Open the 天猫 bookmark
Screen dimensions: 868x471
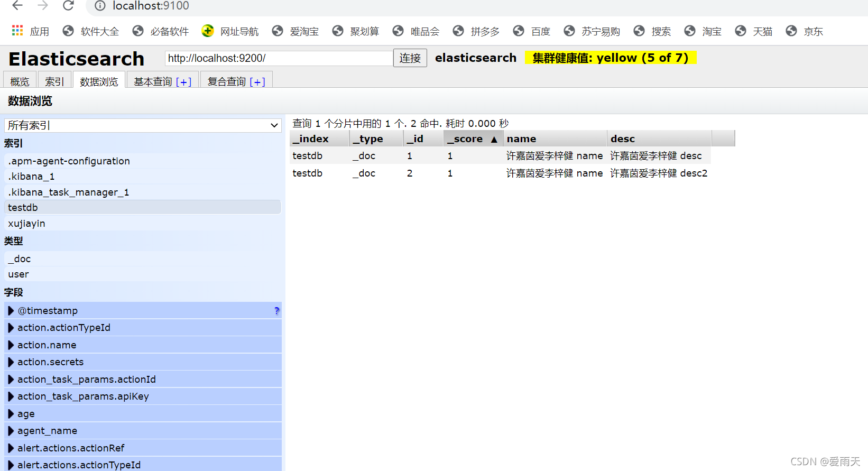tap(754, 31)
